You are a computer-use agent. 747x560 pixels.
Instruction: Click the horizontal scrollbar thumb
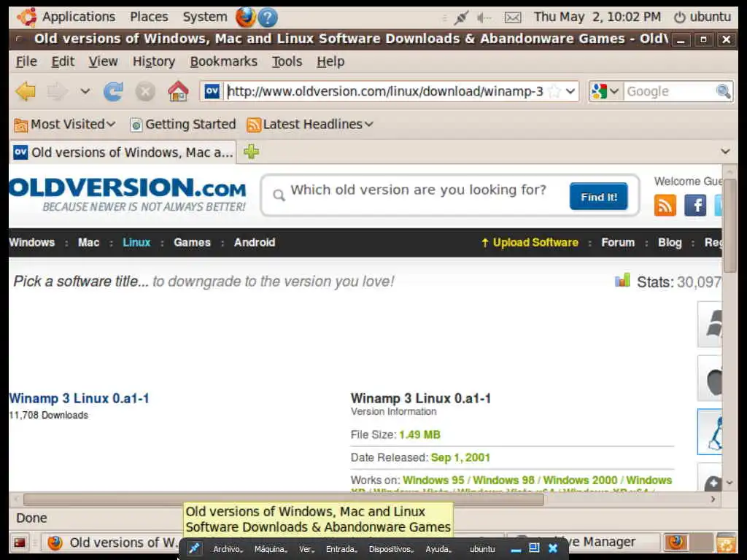[x=284, y=499]
